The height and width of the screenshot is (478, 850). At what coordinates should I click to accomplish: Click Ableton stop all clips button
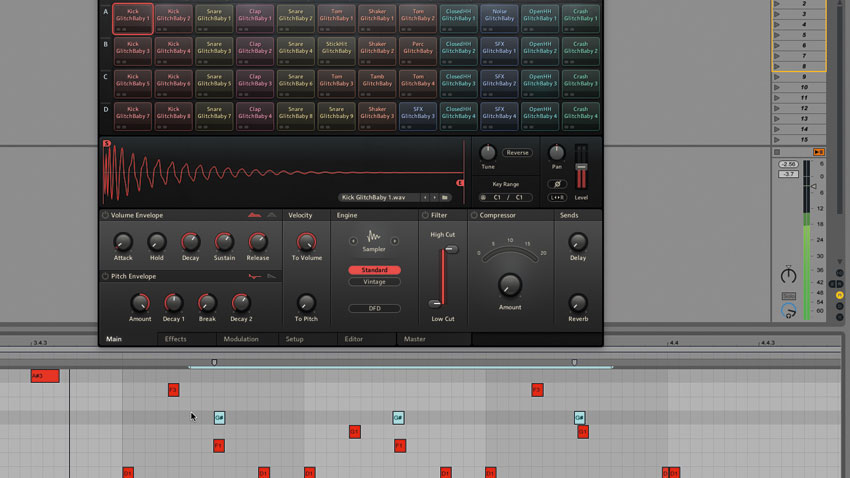click(x=777, y=152)
